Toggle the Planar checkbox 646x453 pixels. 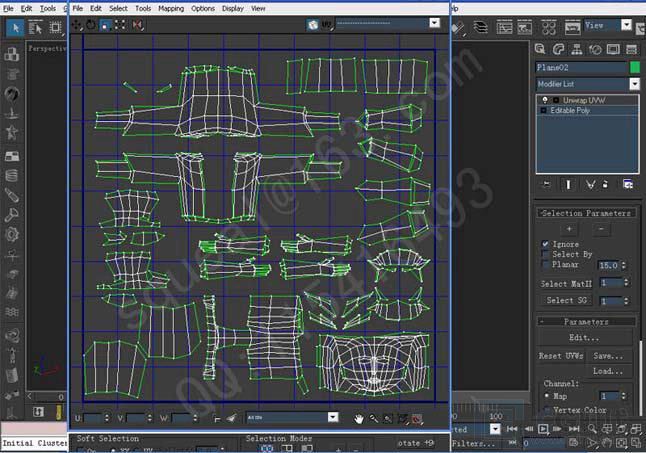click(x=545, y=264)
